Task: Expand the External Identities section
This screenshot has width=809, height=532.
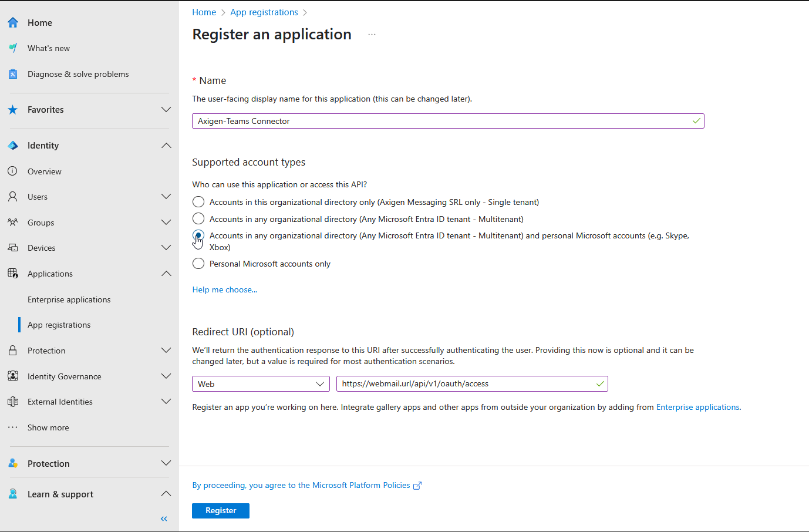Action: click(x=166, y=402)
